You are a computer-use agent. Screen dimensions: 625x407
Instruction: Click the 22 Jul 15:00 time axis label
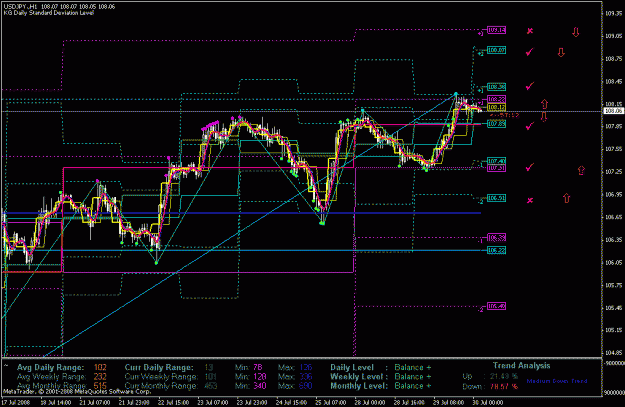pyautogui.click(x=174, y=402)
